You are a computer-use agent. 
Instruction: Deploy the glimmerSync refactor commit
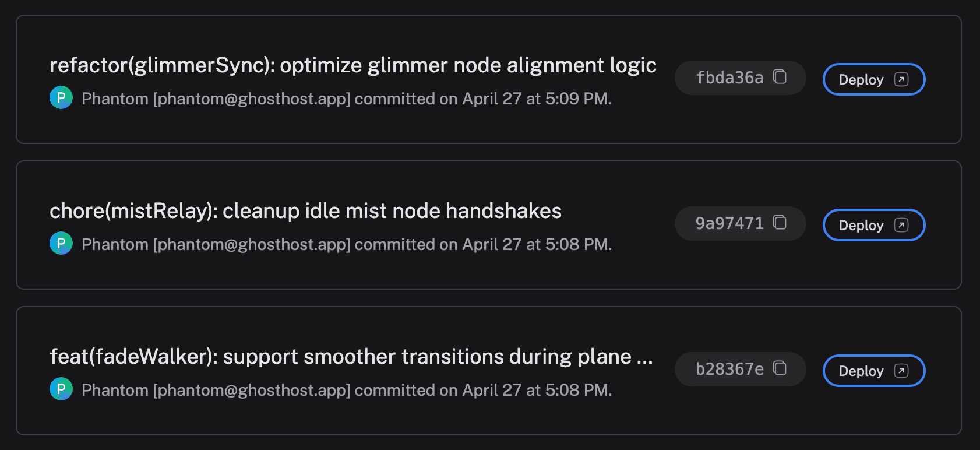[x=862, y=79]
